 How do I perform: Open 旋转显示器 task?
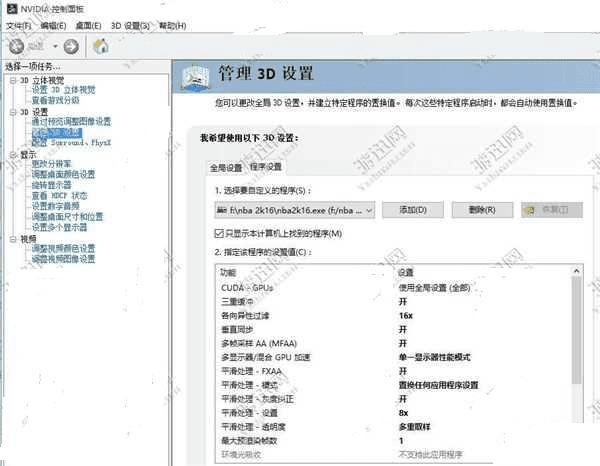pyautogui.click(x=52, y=185)
